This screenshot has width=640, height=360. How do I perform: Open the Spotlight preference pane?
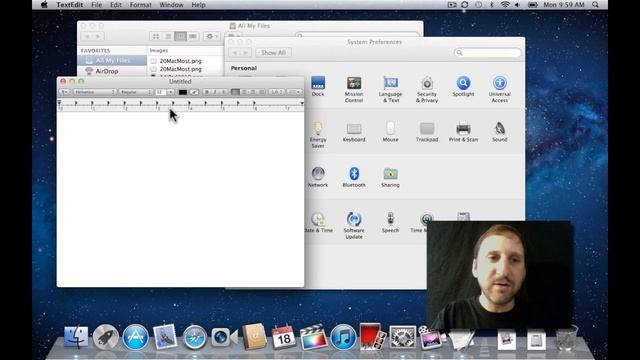[x=463, y=87]
